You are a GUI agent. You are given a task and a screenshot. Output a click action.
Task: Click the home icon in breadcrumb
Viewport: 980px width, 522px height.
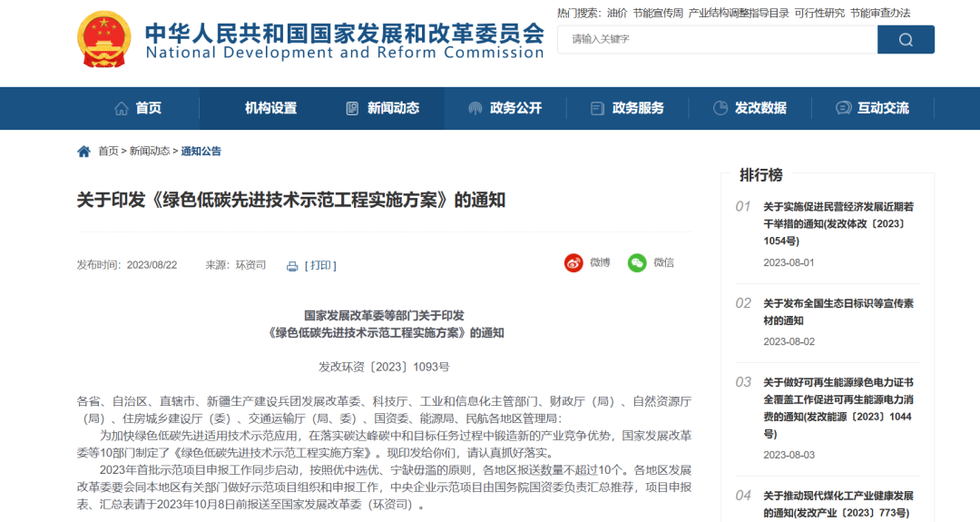point(83,152)
